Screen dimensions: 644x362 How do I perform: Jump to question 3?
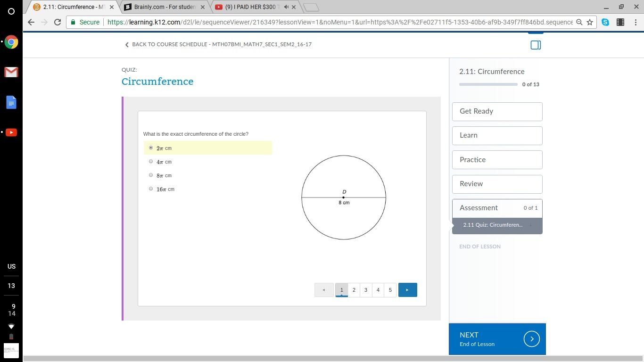click(366, 290)
